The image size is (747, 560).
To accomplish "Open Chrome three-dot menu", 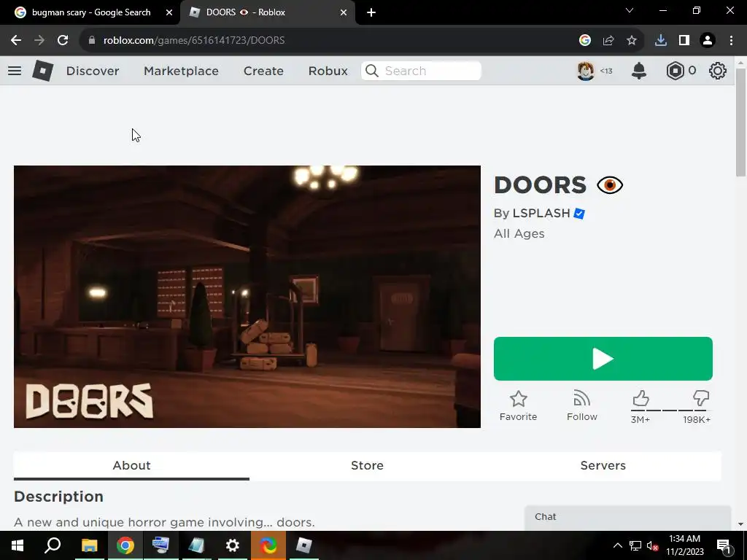I will pos(731,41).
